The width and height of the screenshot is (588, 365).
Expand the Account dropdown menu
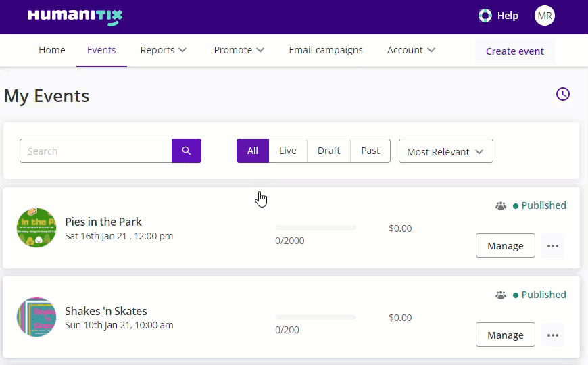(411, 50)
